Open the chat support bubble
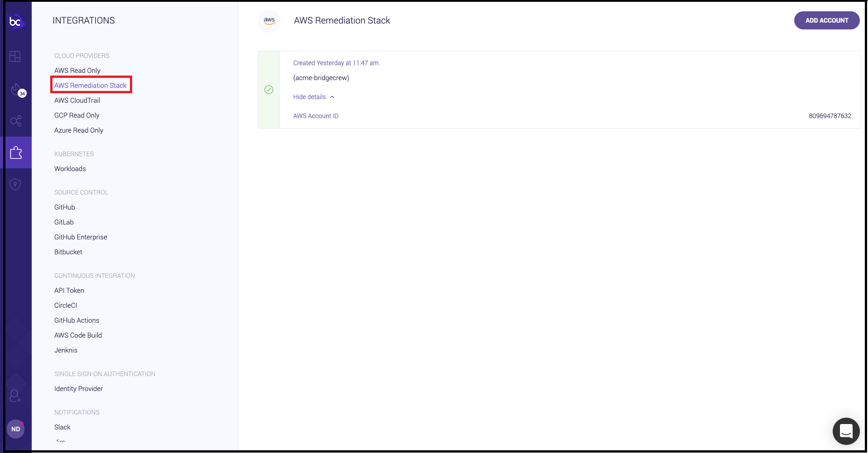868x453 pixels. (x=846, y=431)
